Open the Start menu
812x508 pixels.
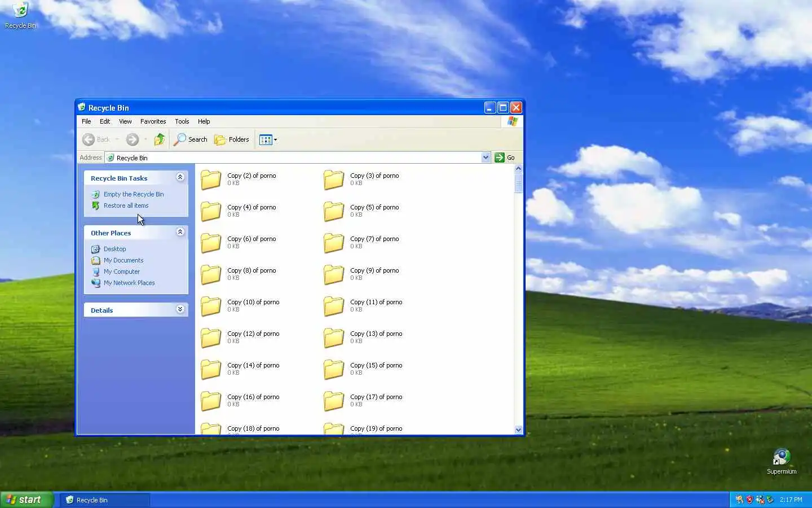pyautogui.click(x=27, y=500)
